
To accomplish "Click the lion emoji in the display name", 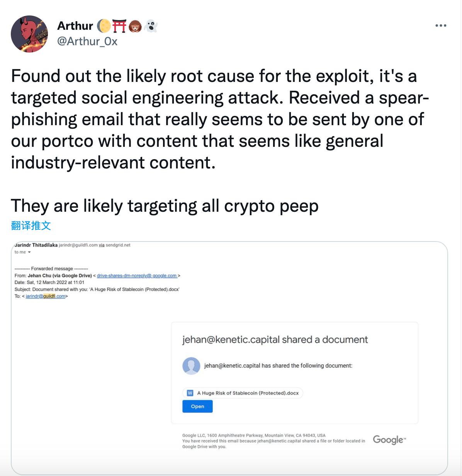I will point(135,26).
